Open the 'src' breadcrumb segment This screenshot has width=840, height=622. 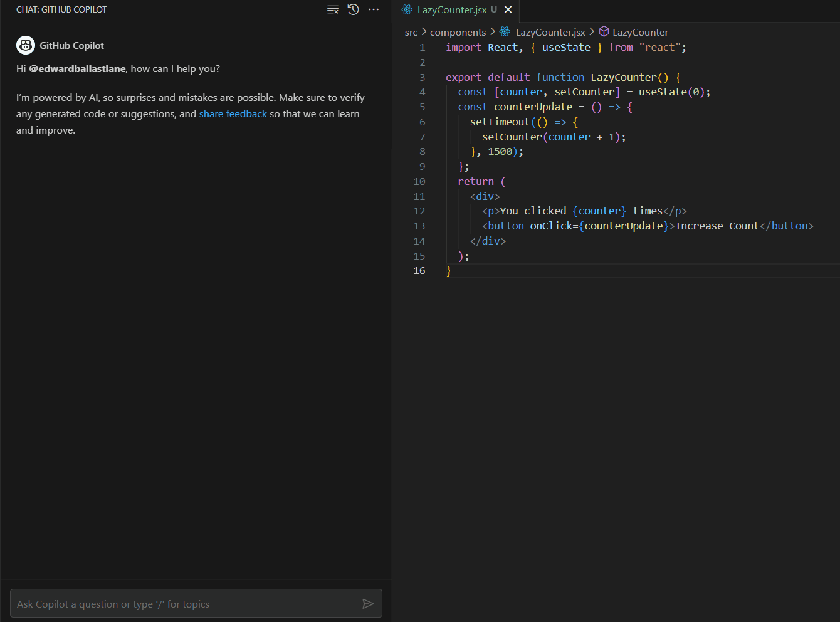(411, 32)
